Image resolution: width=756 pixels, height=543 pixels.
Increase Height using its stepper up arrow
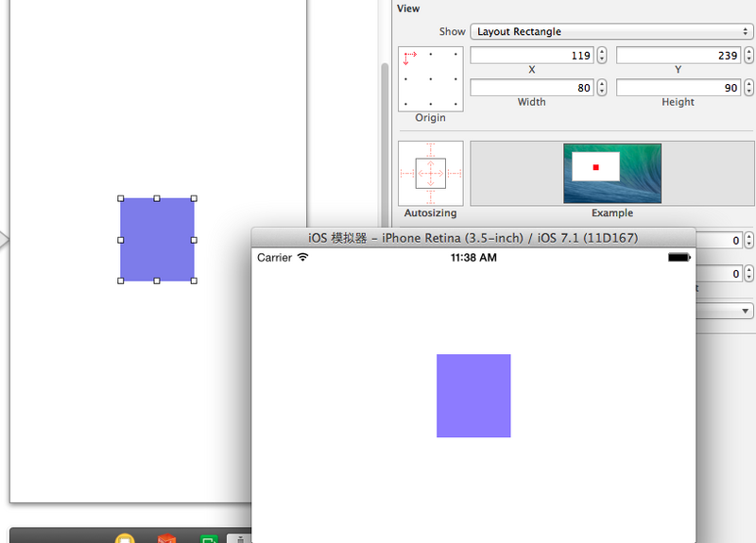(x=748, y=84)
